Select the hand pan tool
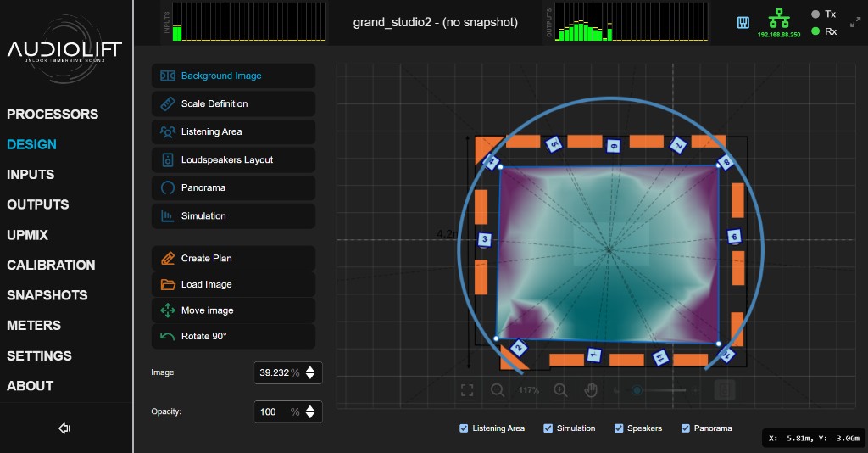The image size is (868, 453). 591,390
